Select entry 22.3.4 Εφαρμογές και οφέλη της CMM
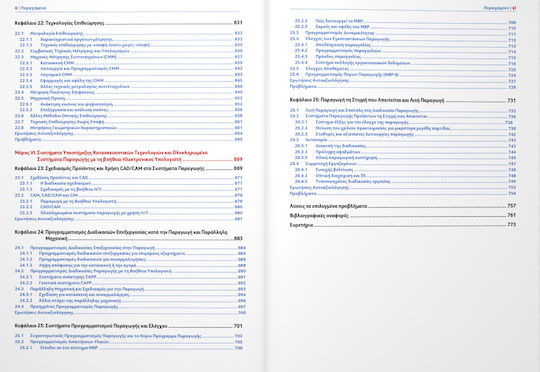The height and width of the screenshot is (372, 540). pyautogui.click(x=131, y=80)
